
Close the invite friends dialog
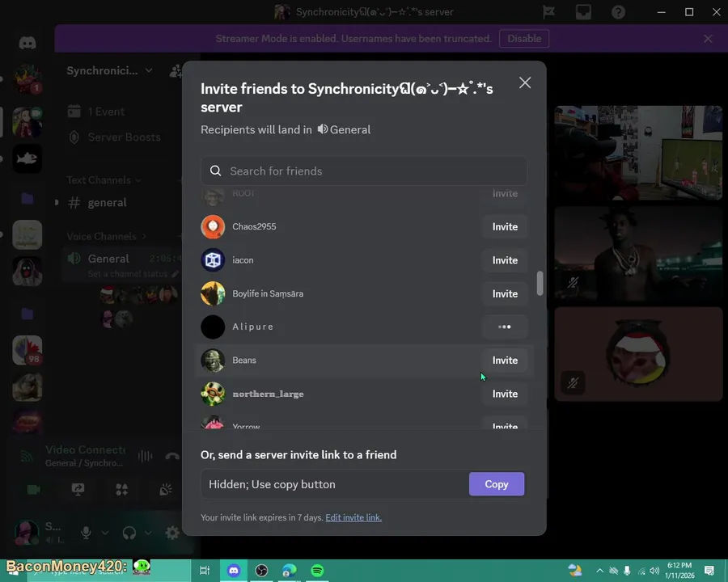tap(525, 82)
